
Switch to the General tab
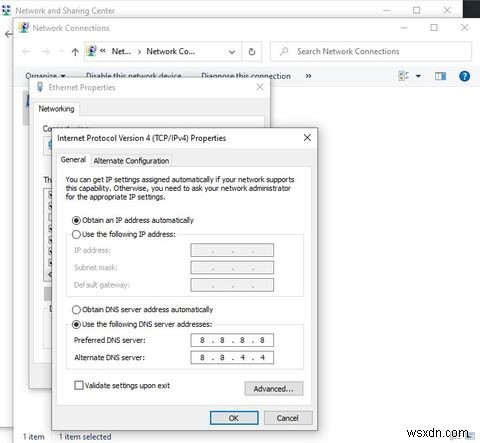pyautogui.click(x=73, y=160)
